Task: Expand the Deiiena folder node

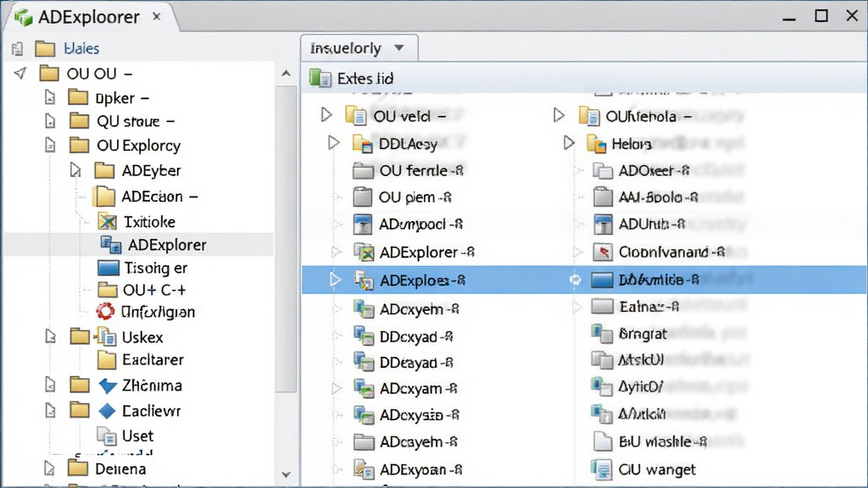Action: pos(50,469)
